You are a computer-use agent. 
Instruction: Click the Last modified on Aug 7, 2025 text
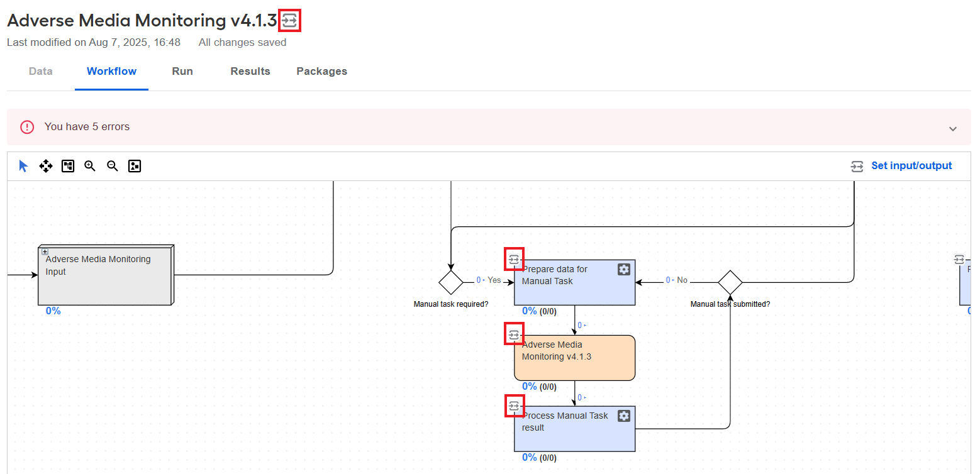(x=94, y=43)
